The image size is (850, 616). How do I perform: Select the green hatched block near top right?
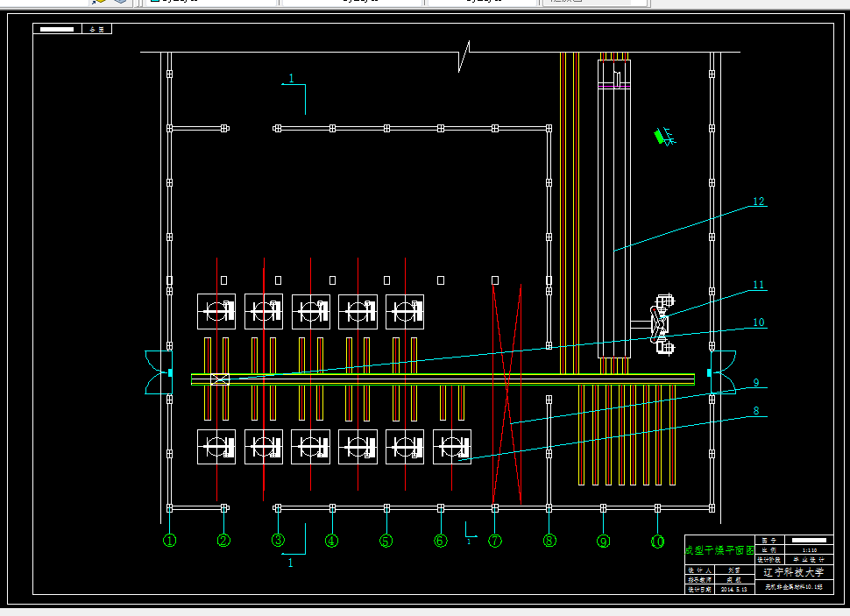click(660, 137)
